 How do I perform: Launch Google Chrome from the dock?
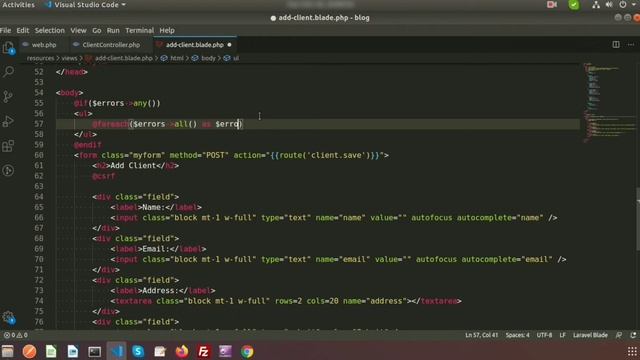247,351
